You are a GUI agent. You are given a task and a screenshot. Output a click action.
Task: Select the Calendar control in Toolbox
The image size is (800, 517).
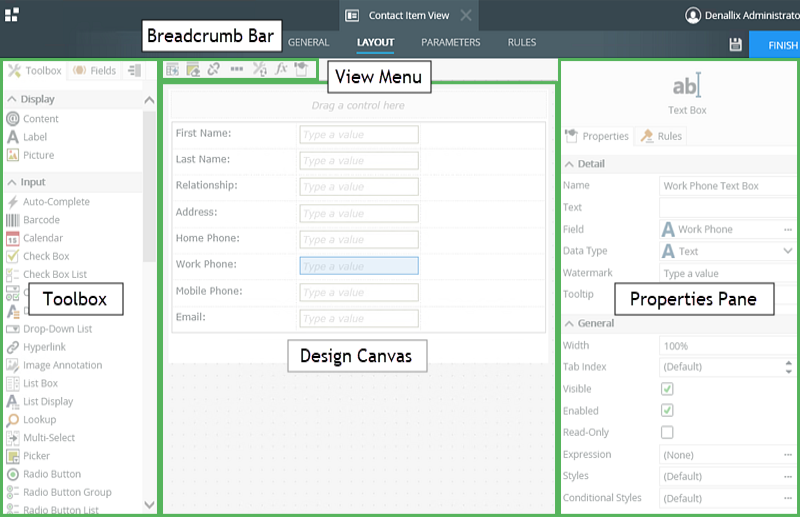pyautogui.click(x=35, y=238)
